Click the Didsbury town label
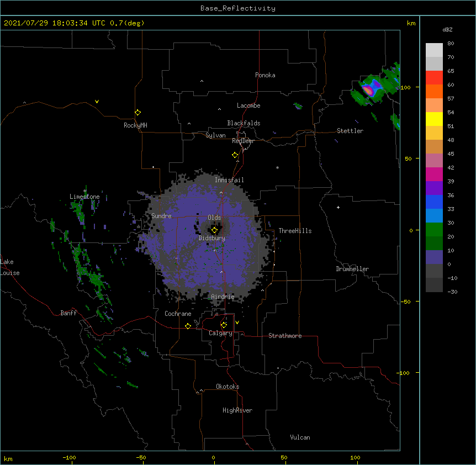Viewport: 476px width, 465px height. [x=212, y=238]
